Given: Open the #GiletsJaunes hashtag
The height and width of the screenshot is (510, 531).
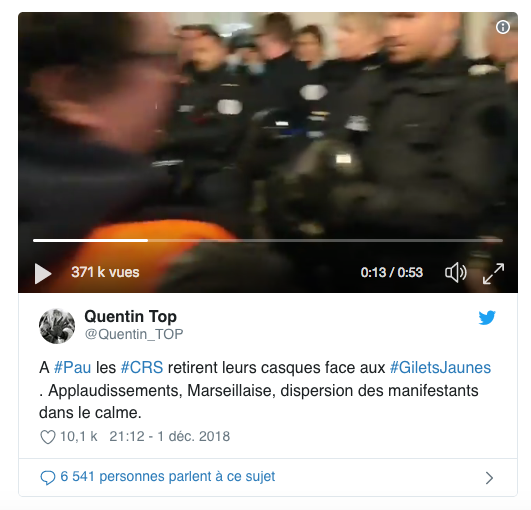Looking at the screenshot, I should coord(440,367).
